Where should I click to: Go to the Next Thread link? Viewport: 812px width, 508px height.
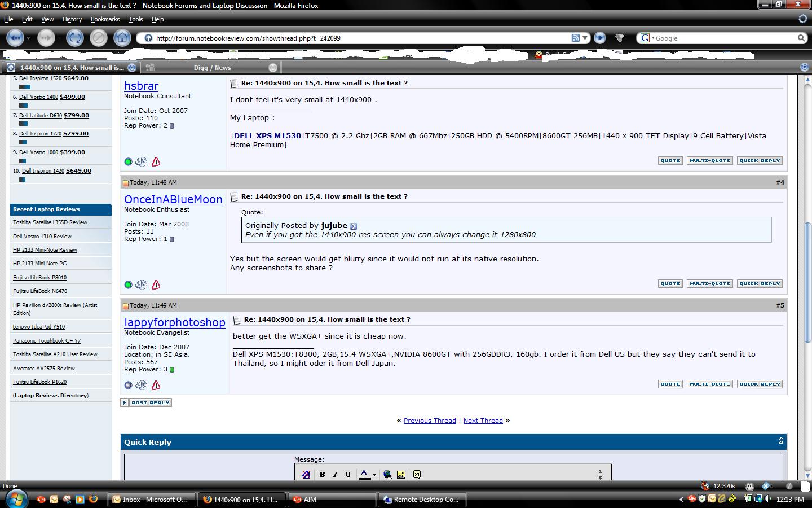point(483,421)
